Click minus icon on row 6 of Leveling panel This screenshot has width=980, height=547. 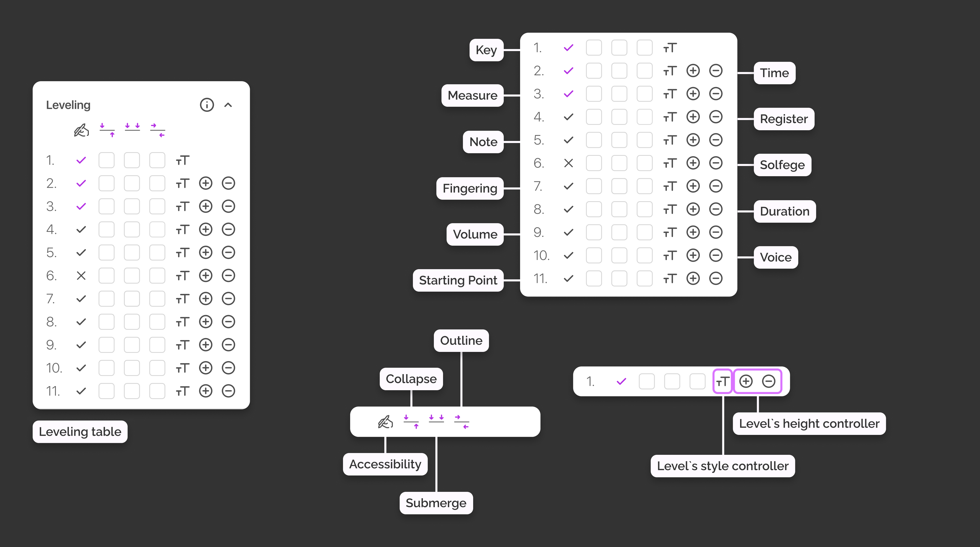pyautogui.click(x=229, y=276)
